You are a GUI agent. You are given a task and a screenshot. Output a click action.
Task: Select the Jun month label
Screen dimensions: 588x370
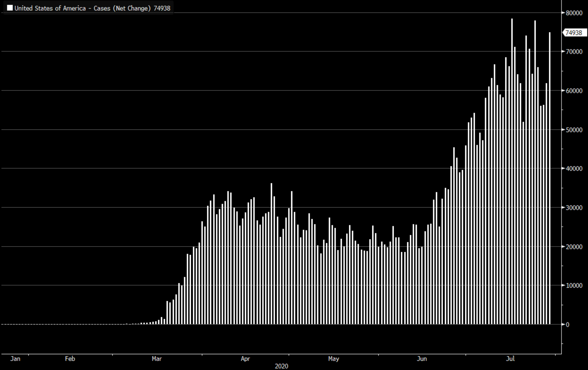[x=422, y=359]
